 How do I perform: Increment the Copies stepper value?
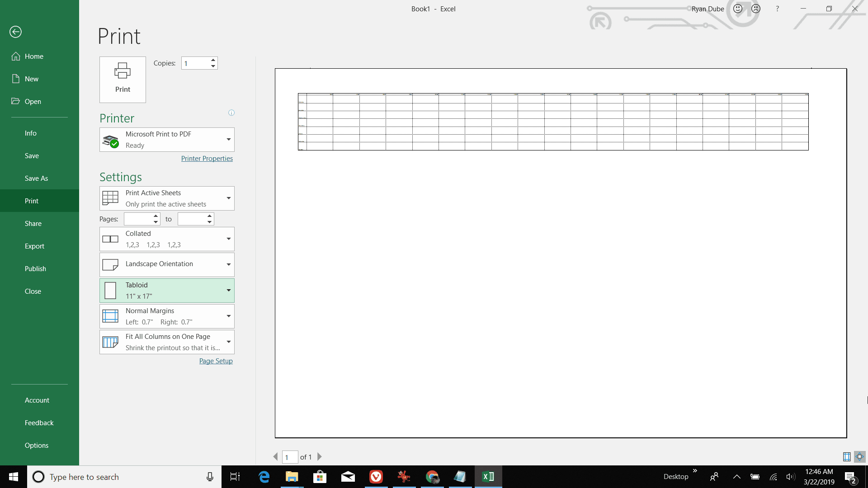[x=213, y=60]
